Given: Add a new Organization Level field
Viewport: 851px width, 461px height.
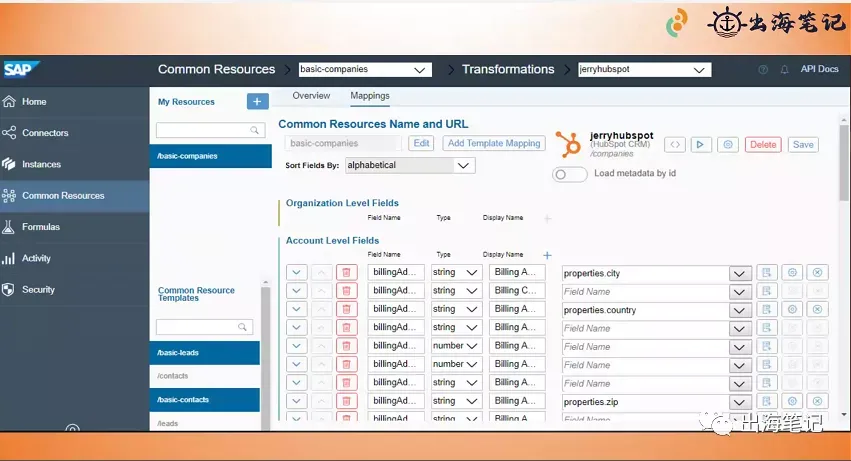Looking at the screenshot, I should coord(547,218).
